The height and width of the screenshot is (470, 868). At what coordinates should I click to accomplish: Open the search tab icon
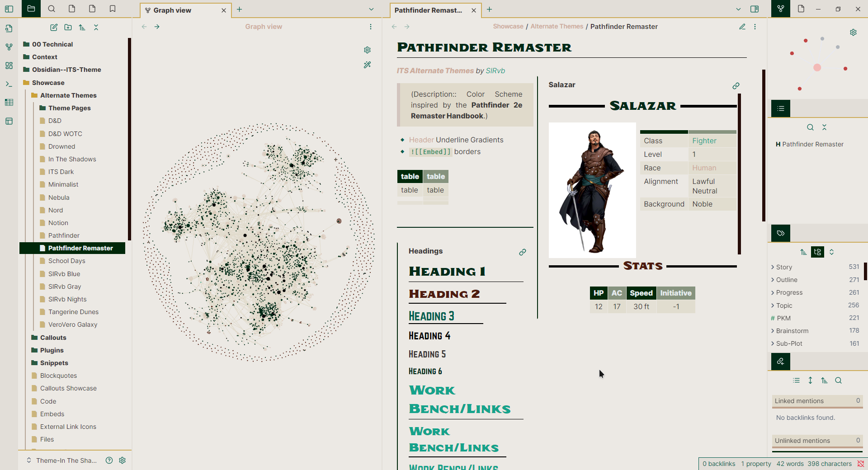52,9
